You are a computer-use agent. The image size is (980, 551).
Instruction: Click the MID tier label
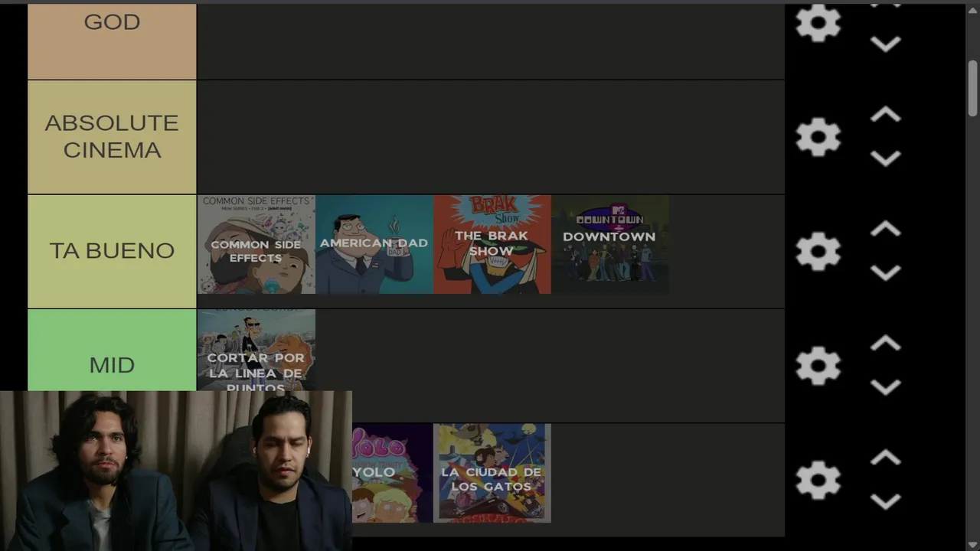click(x=112, y=350)
